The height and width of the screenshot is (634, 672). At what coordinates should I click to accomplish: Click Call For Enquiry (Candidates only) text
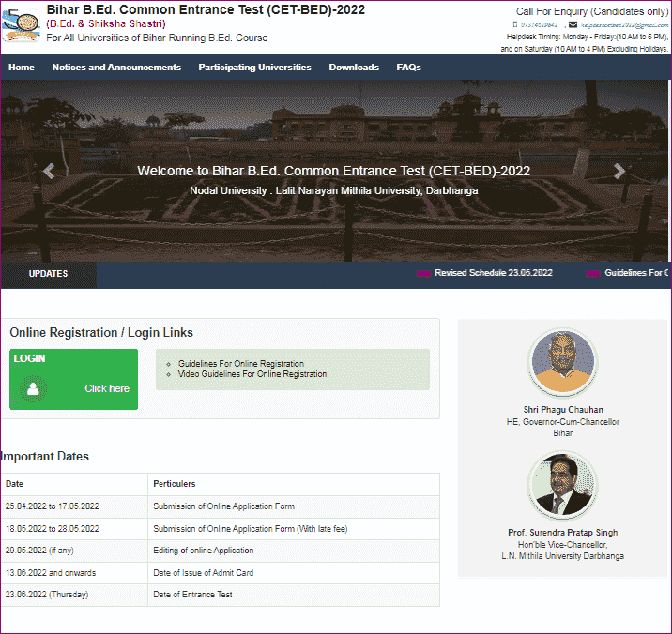(x=592, y=11)
